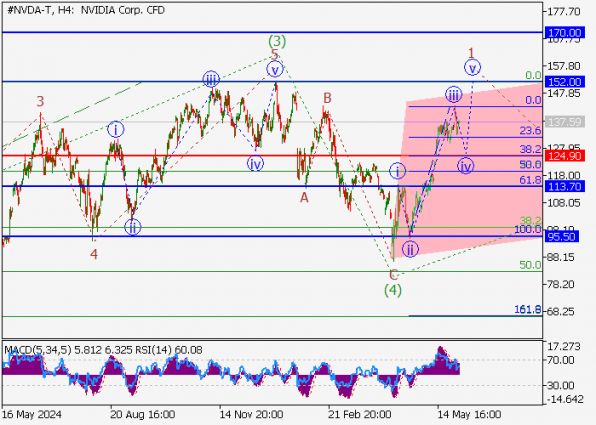Select the blue 152.00 price level tag
Viewport: 596px width, 425px height.
click(564, 82)
